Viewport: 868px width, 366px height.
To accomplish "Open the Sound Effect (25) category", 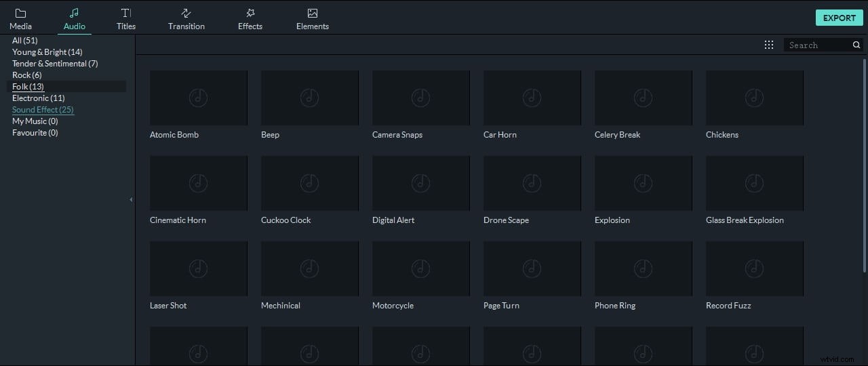I will coord(43,110).
